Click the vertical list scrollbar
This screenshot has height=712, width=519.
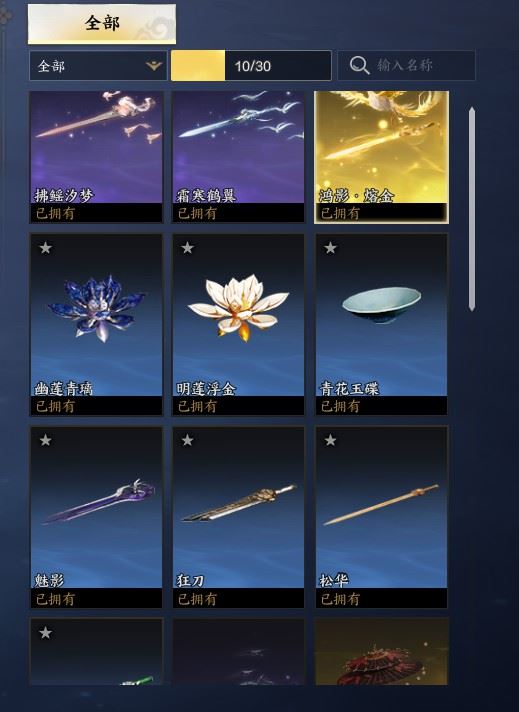[x=472, y=209]
